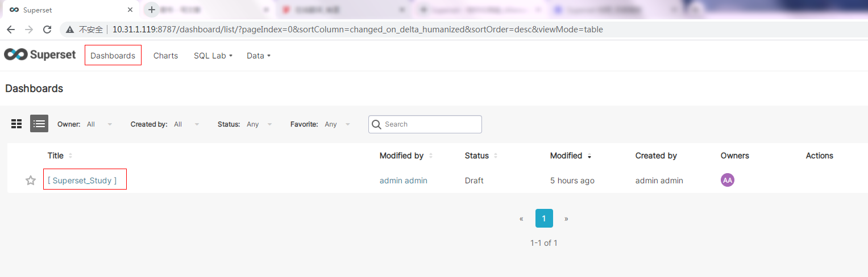The image size is (868, 277).
Task: Open the Superset_Study dashboard link
Action: click(x=82, y=181)
